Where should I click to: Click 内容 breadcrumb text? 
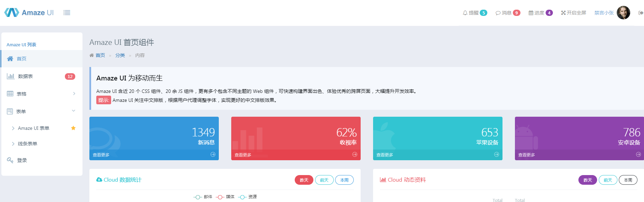[140, 55]
